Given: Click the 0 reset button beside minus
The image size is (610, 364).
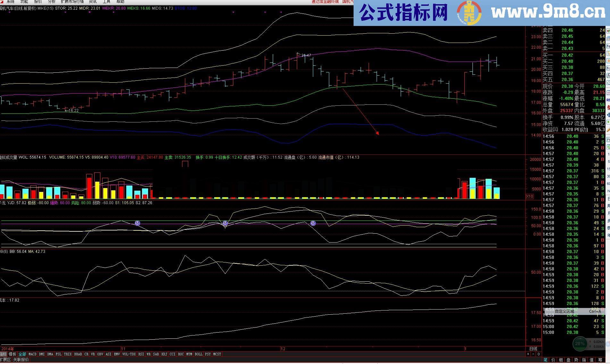Looking at the screenshot, I should pyautogui.click(x=539, y=354).
